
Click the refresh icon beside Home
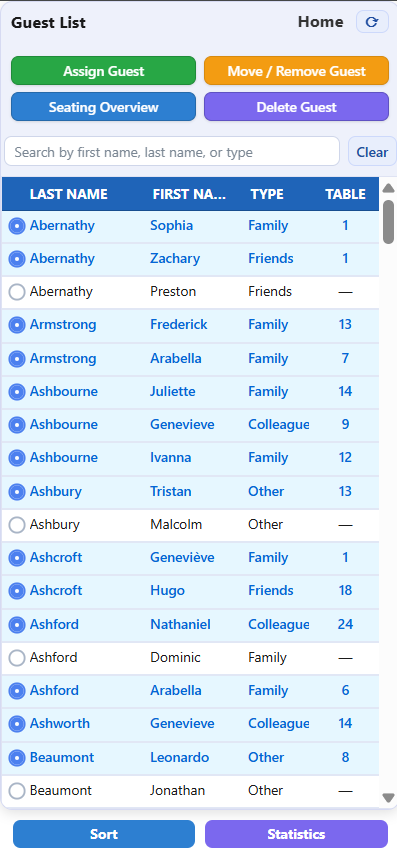(372, 22)
